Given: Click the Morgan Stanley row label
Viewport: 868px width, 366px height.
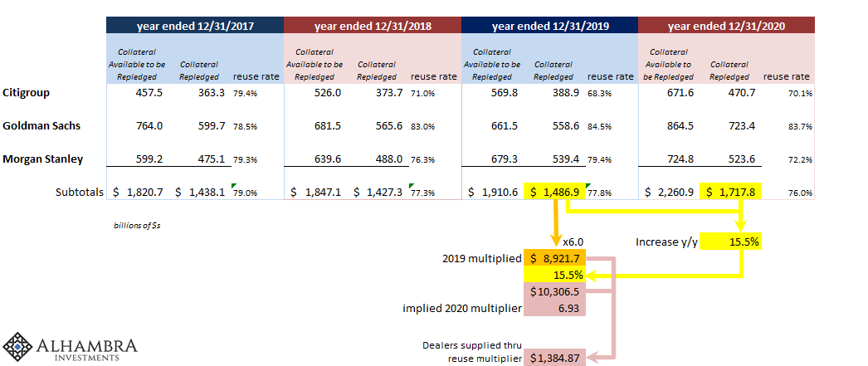Looking at the screenshot, I should [x=42, y=159].
